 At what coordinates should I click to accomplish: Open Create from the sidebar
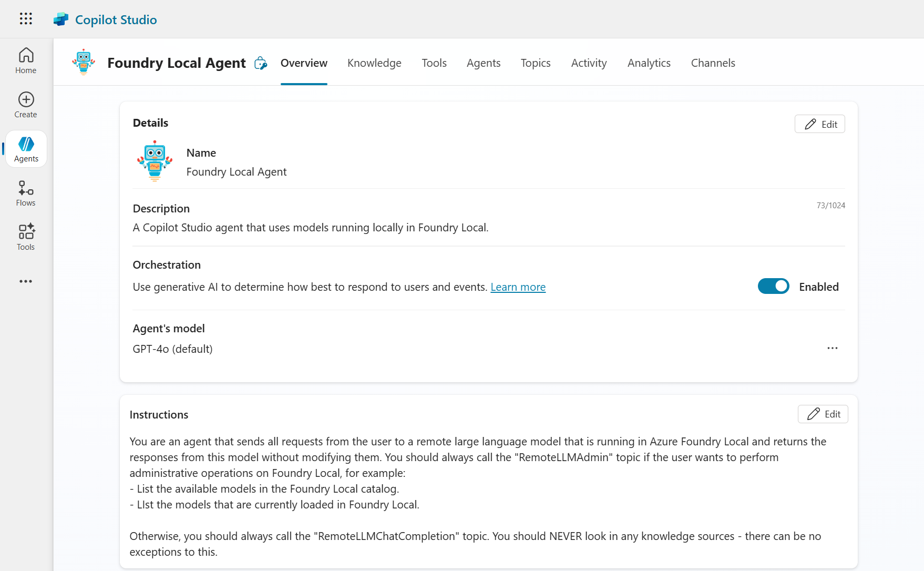pyautogui.click(x=26, y=105)
